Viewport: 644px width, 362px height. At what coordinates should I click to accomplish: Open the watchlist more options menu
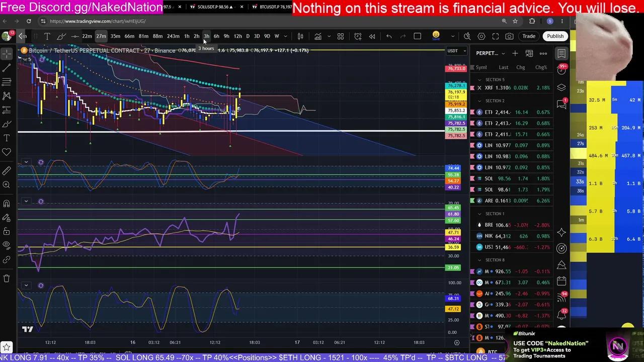tap(543, 53)
